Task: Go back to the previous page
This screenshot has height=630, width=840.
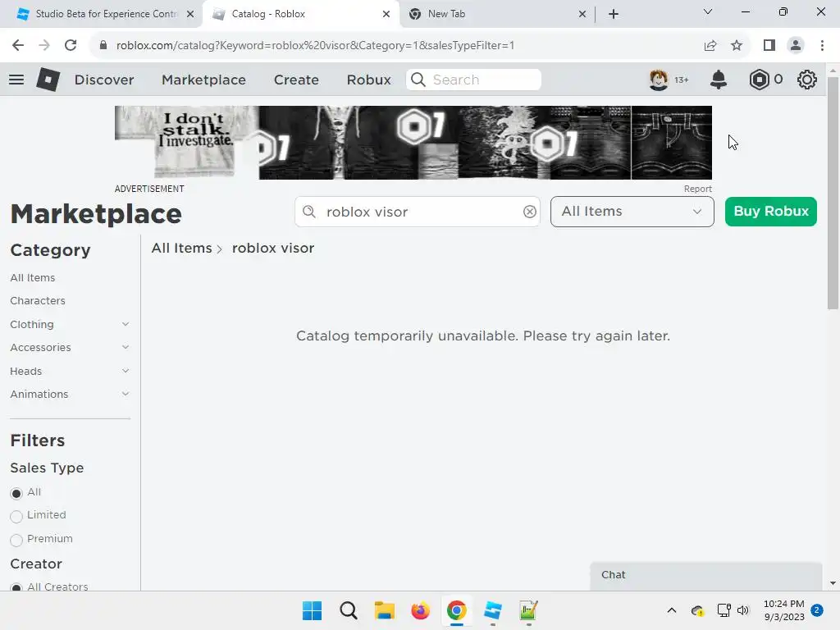Action: click(x=18, y=46)
